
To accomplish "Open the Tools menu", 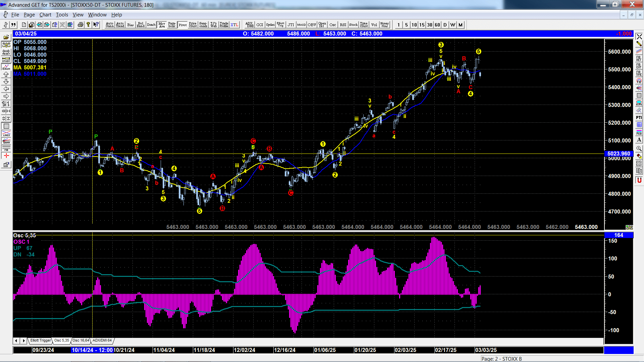I will coord(62,15).
